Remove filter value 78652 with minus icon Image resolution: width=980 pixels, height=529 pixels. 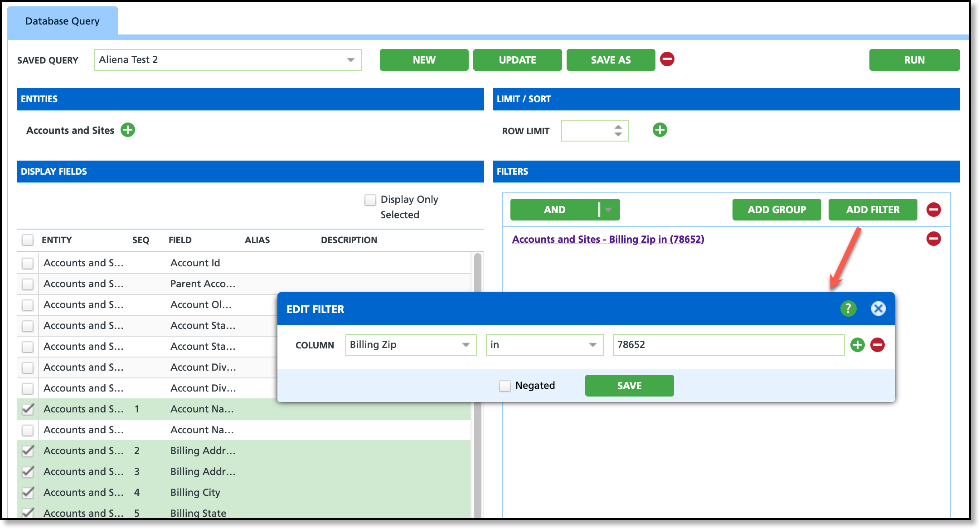point(878,345)
